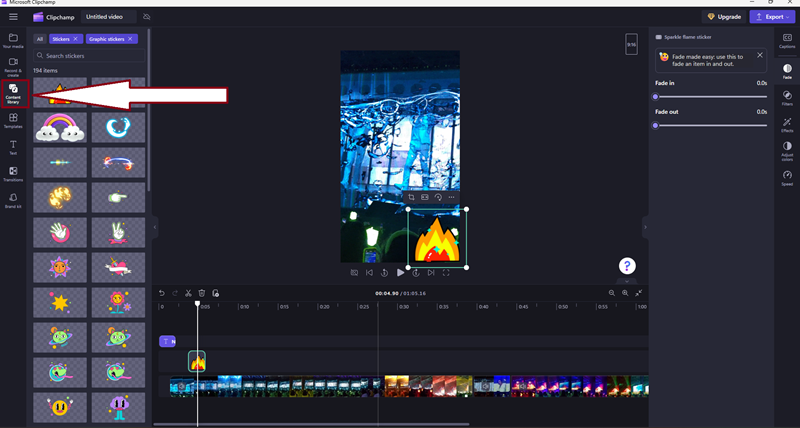Open Captions in the right sidebar
Screen dimensions: 800x428
coord(787,41)
